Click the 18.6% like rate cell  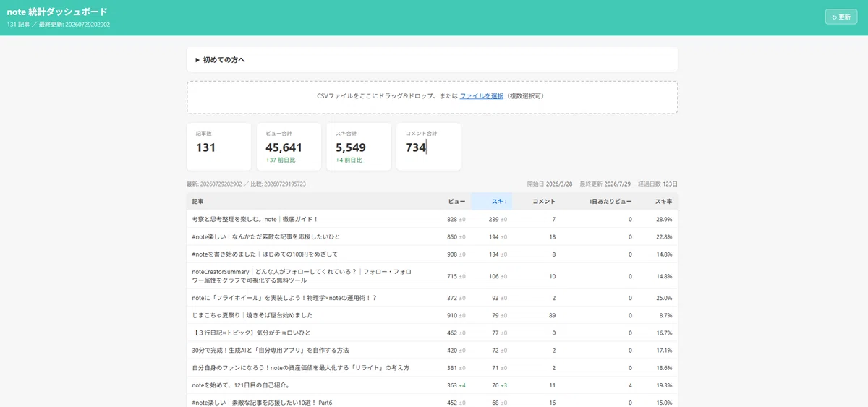664,368
